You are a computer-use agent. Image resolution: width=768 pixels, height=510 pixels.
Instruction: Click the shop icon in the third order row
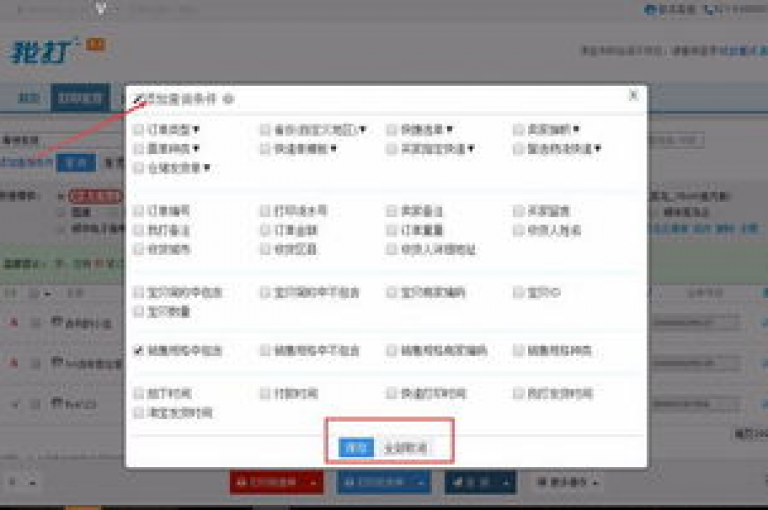click(57, 403)
